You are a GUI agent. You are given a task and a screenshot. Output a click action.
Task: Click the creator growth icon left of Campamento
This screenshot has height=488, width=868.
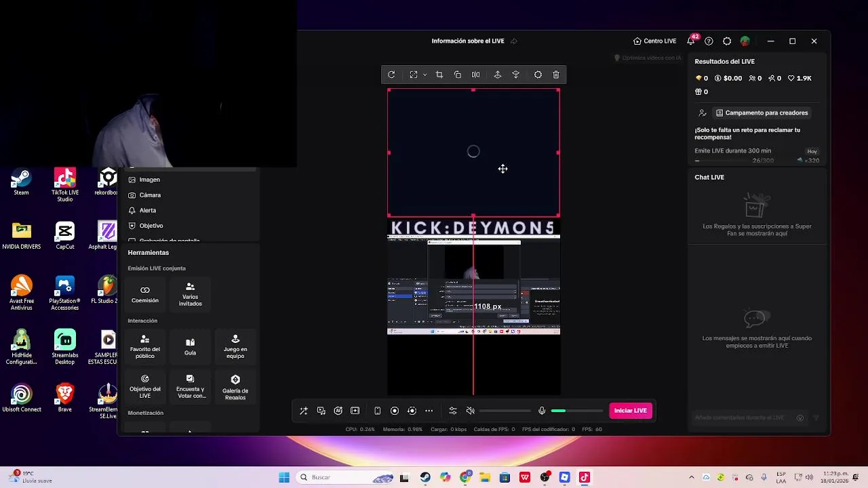tap(703, 113)
